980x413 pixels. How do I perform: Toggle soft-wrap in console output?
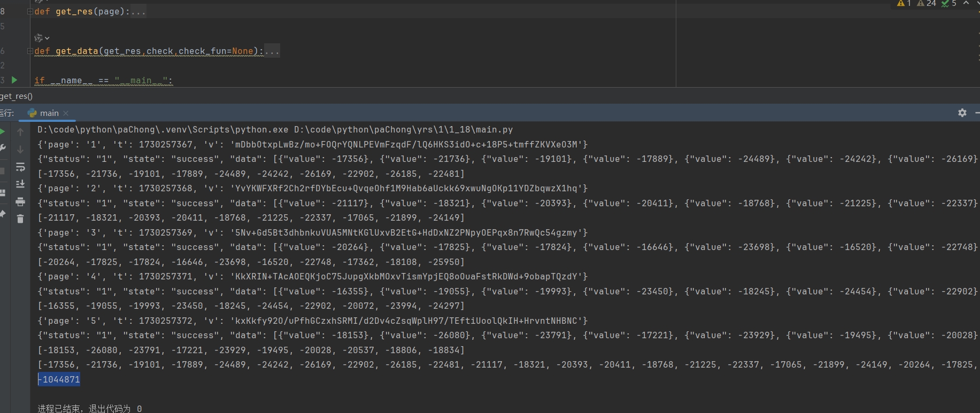[x=20, y=167]
